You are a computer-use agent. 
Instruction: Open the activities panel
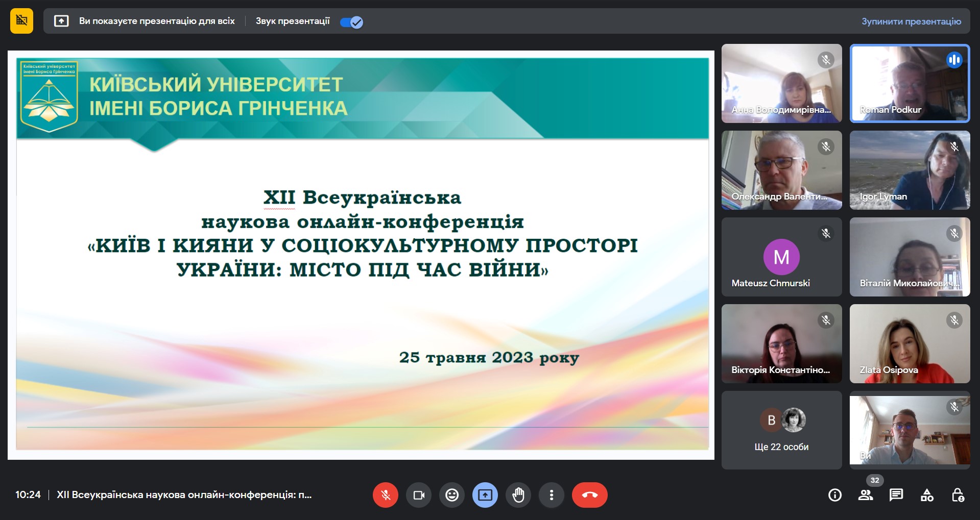(927, 495)
